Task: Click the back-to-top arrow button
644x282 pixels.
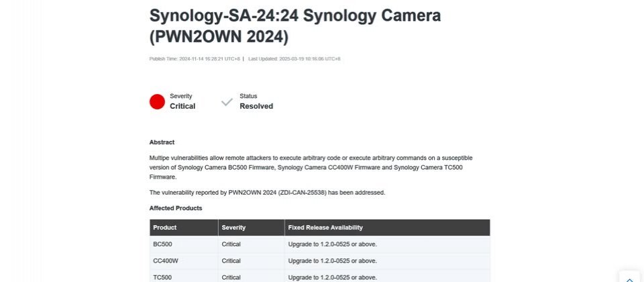Action: point(630,277)
